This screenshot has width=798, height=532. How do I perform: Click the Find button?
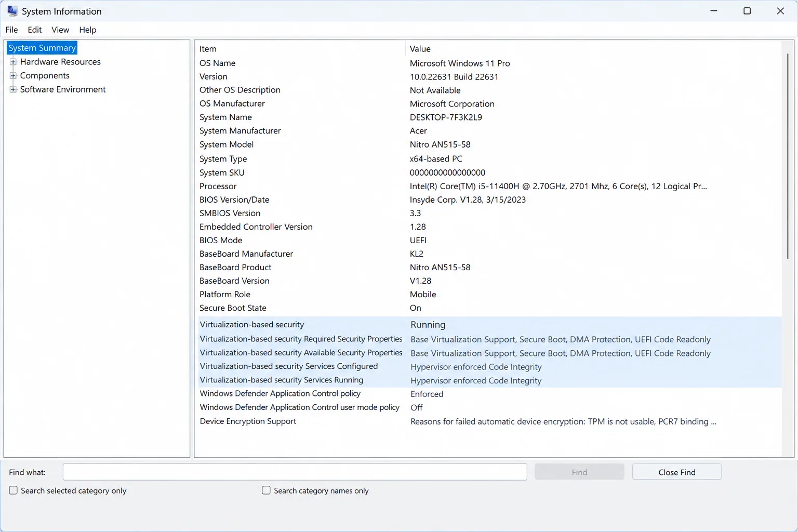(x=579, y=472)
